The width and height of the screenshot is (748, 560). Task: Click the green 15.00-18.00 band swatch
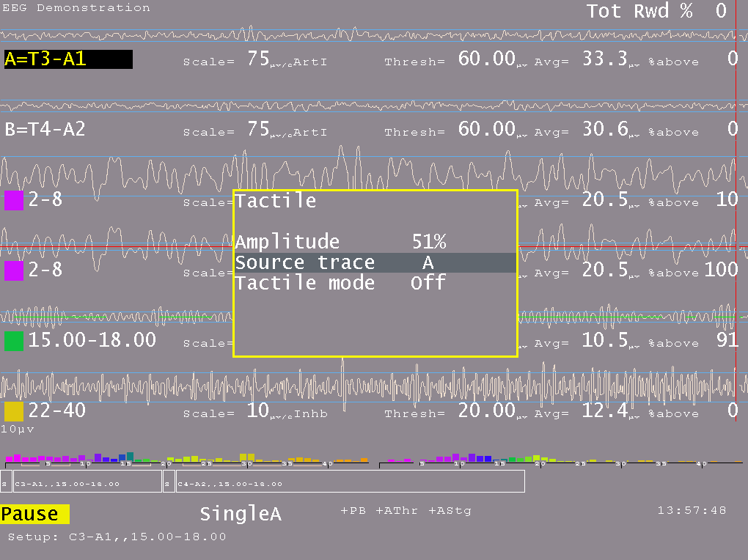[14, 341]
